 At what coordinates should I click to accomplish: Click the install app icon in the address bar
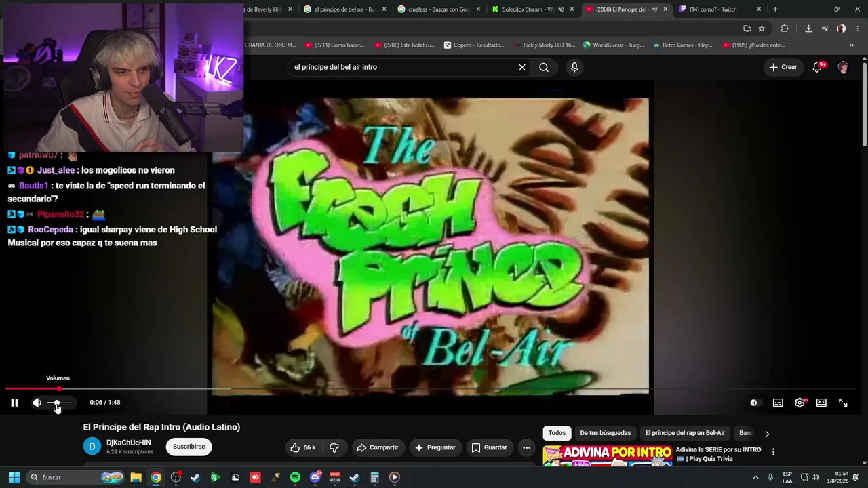(747, 28)
